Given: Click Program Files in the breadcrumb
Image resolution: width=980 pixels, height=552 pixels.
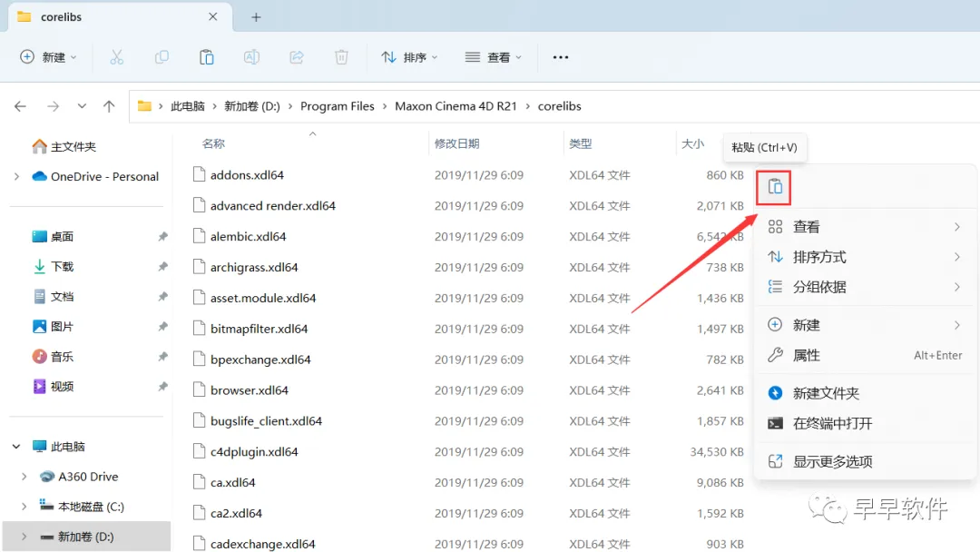Looking at the screenshot, I should (338, 106).
